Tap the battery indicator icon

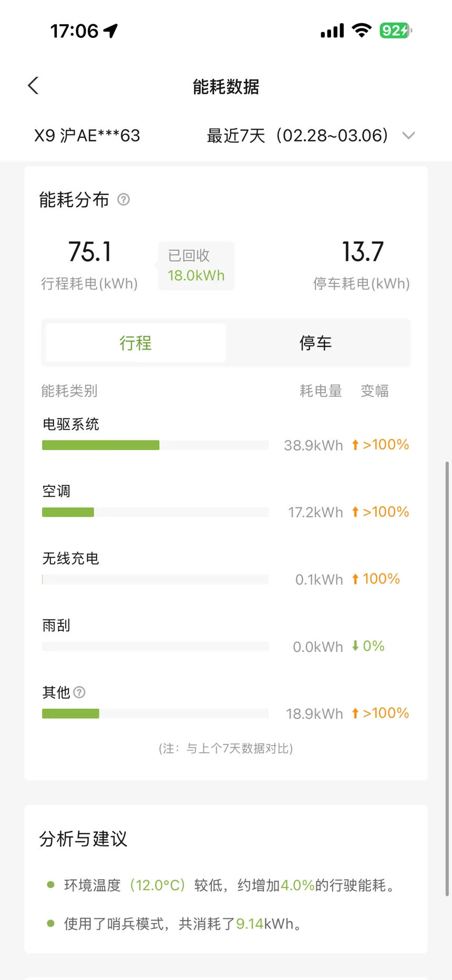[396, 30]
